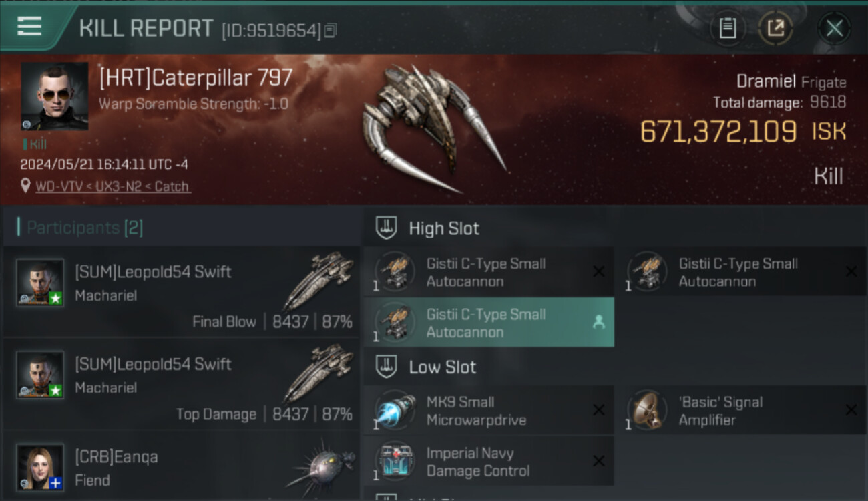Image resolution: width=868 pixels, height=501 pixels.
Task: Open the clipboard icon in header
Action: 728,28
